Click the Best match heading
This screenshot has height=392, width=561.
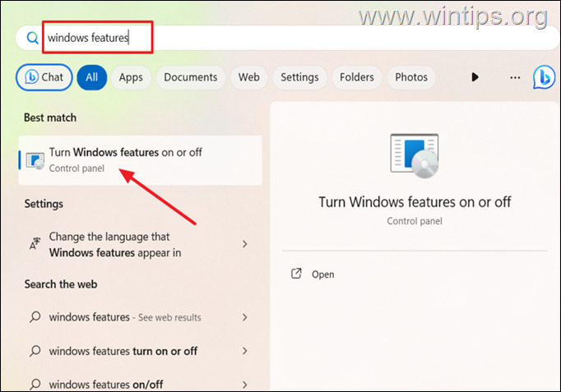[50, 118]
